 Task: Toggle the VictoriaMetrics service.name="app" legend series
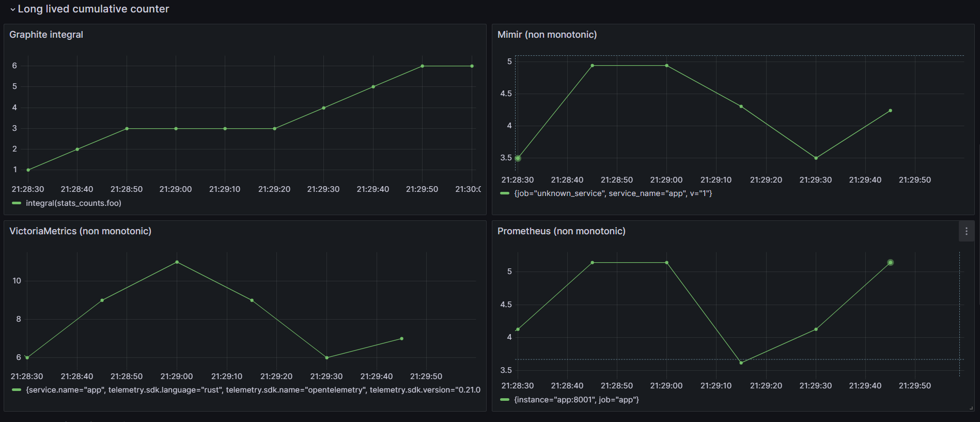(x=253, y=390)
